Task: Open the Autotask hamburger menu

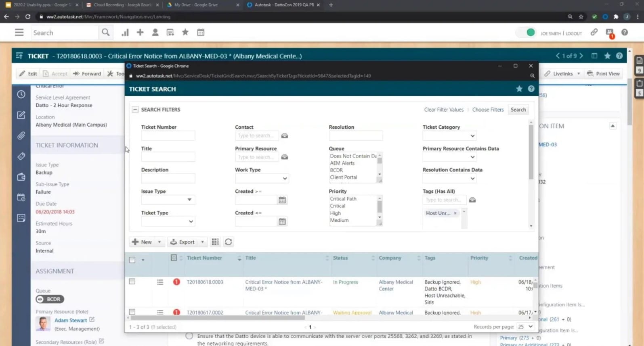Action: (x=19, y=33)
